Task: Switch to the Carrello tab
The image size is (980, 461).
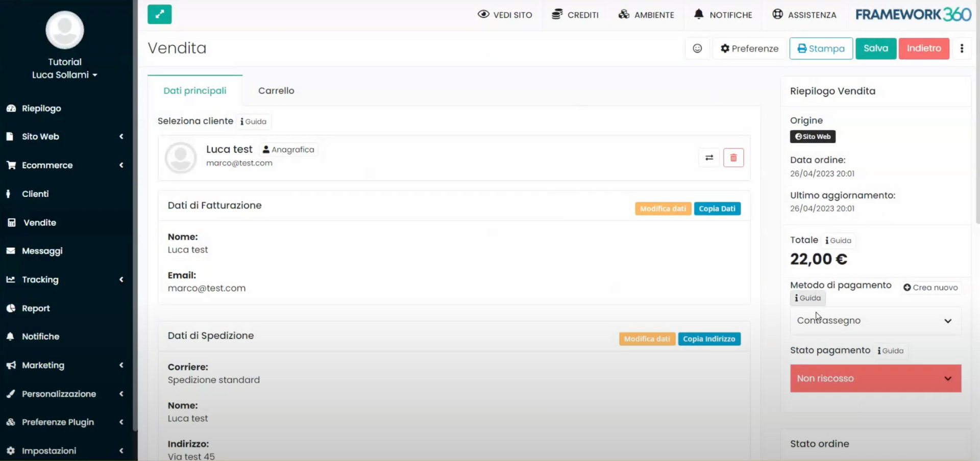Action: [x=276, y=90]
